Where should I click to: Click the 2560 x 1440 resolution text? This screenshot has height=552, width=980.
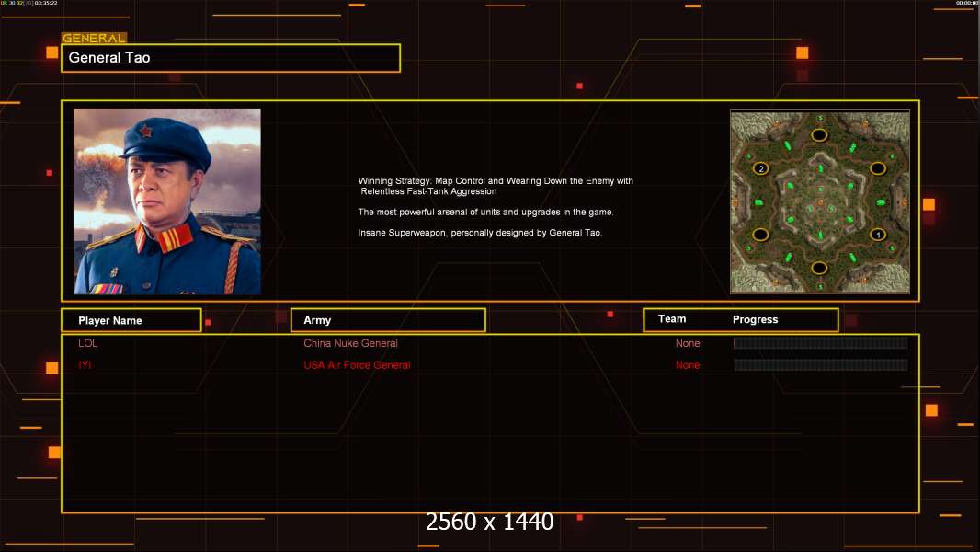pos(489,522)
